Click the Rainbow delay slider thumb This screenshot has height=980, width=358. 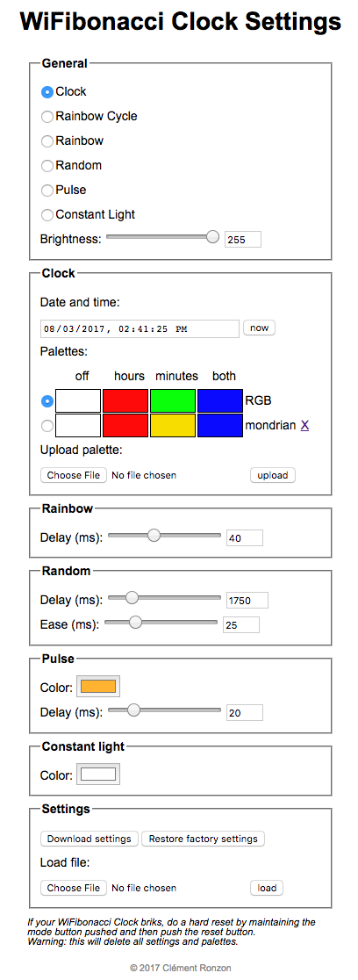coord(154,535)
